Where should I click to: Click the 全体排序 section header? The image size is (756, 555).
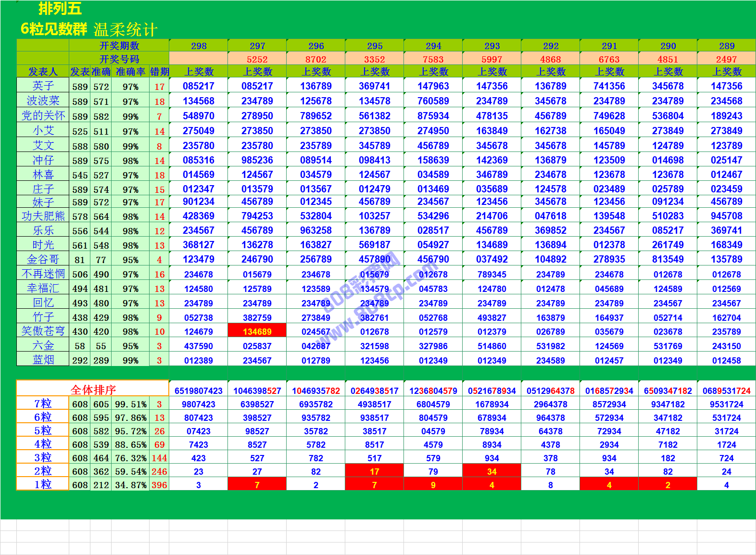click(x=93, y=390)
